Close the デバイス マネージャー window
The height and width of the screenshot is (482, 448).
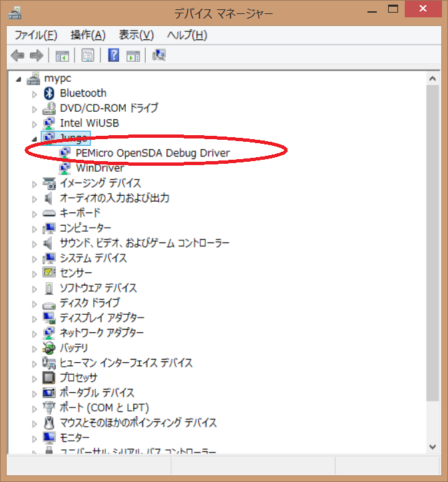coord(423,9)
